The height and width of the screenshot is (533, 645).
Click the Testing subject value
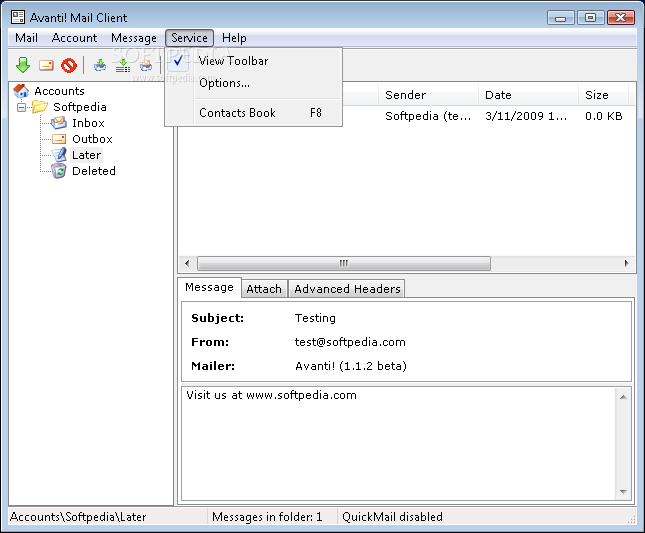[x=315, y=318]
